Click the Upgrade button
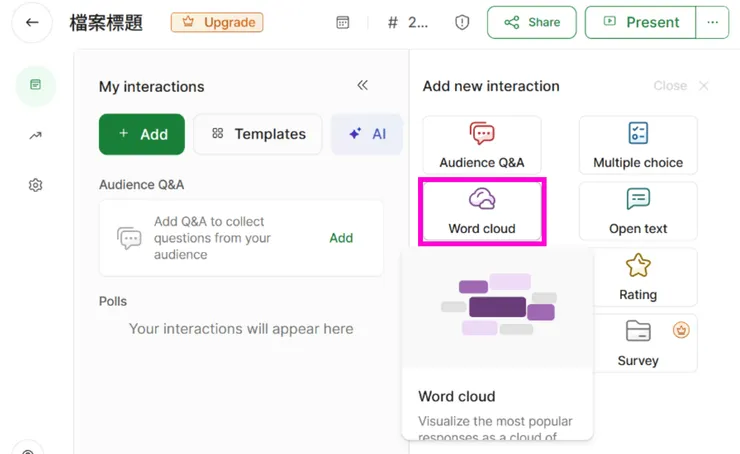 tap(217, 22)
